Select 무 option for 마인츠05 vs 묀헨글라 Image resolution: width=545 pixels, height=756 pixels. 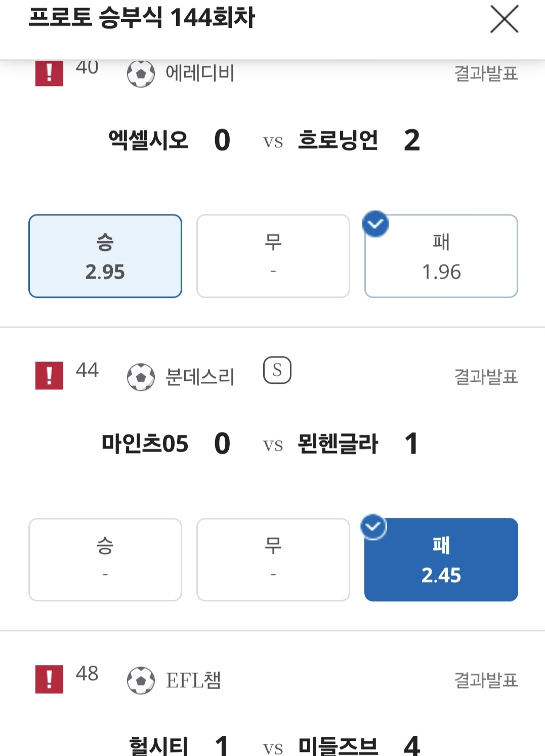coord(273,559)
